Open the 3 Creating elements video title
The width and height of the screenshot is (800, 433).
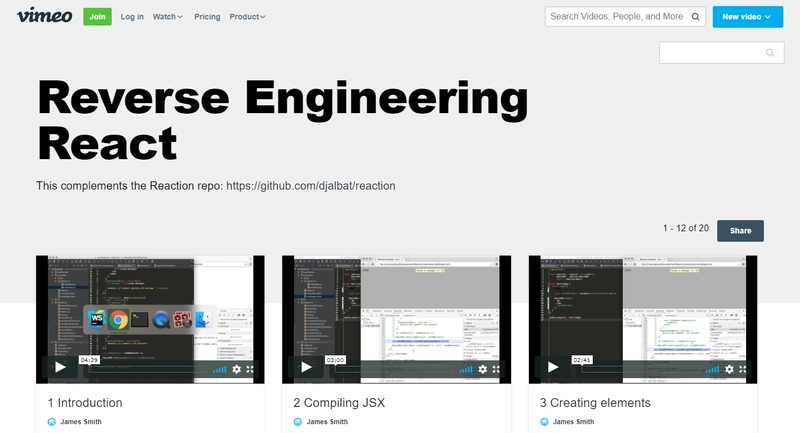[x=595, y=403]
